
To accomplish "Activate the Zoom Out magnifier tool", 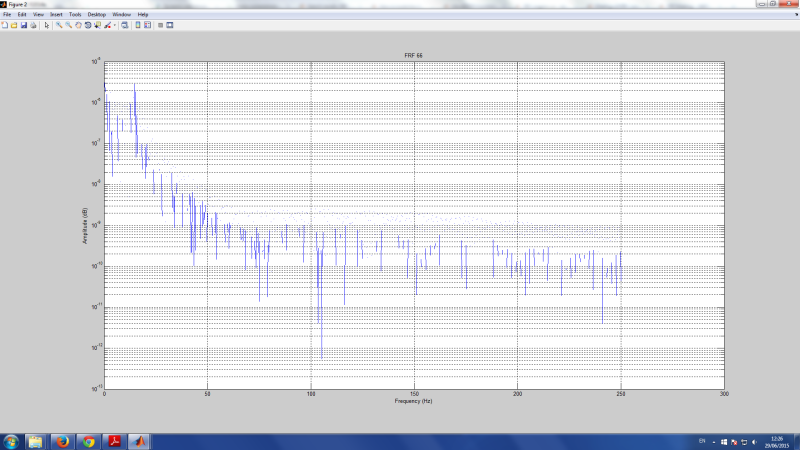I will point(68,25).
